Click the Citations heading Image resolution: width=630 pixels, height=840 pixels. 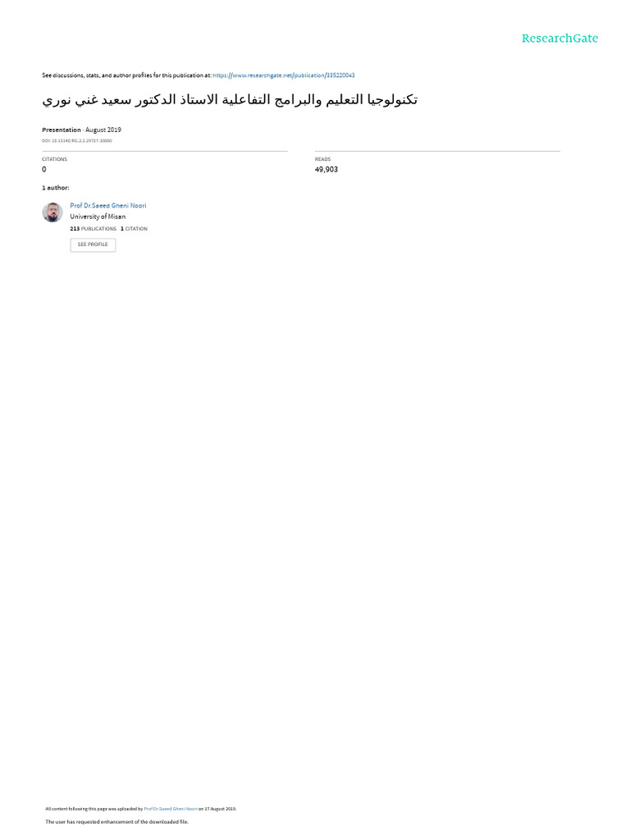(x=55, y=159)
